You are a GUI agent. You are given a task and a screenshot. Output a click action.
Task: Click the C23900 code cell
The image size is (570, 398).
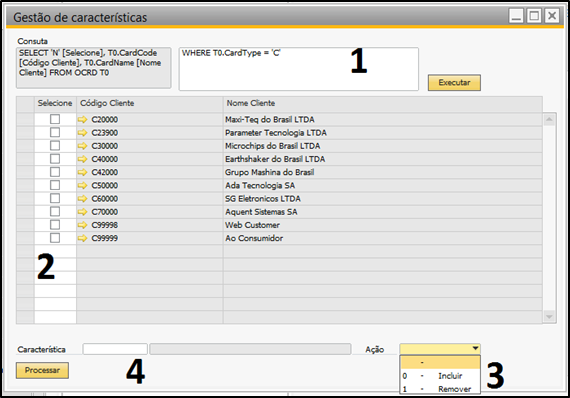point(149,133)
